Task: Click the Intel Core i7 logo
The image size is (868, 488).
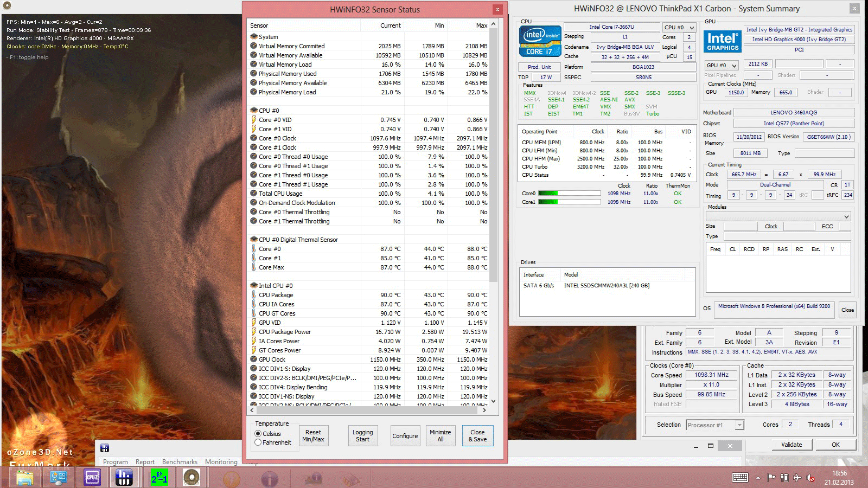Action: click(x=540, y=41)
